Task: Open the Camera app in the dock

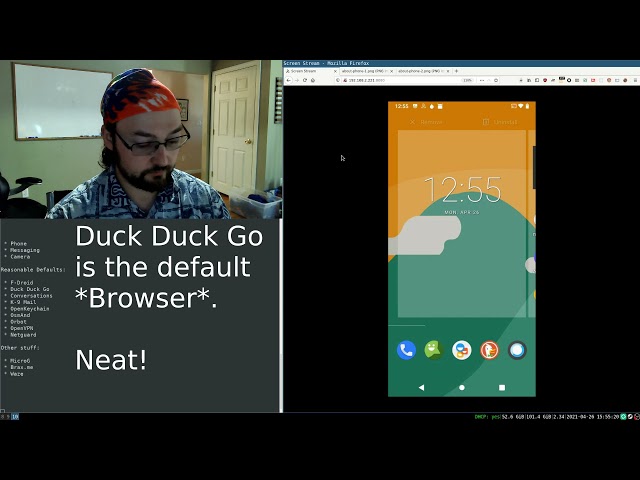Action: 517,350
